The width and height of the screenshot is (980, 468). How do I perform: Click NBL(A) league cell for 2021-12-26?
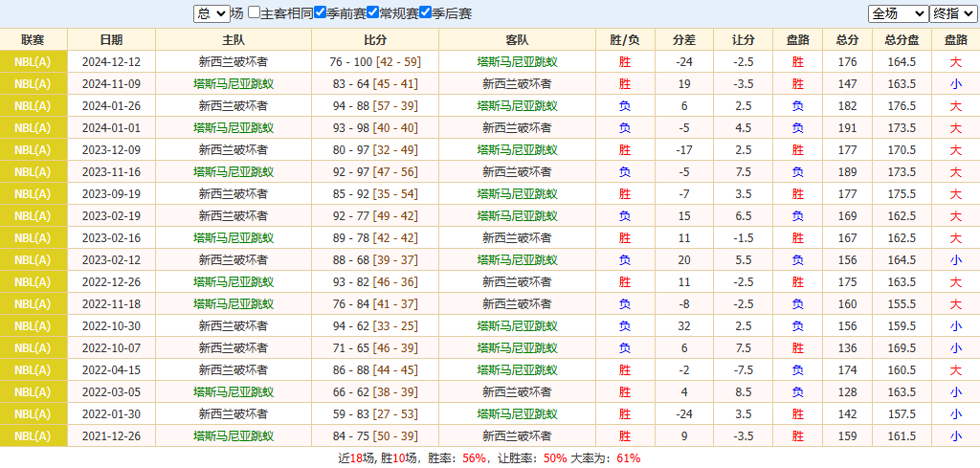tap(33, 436)
